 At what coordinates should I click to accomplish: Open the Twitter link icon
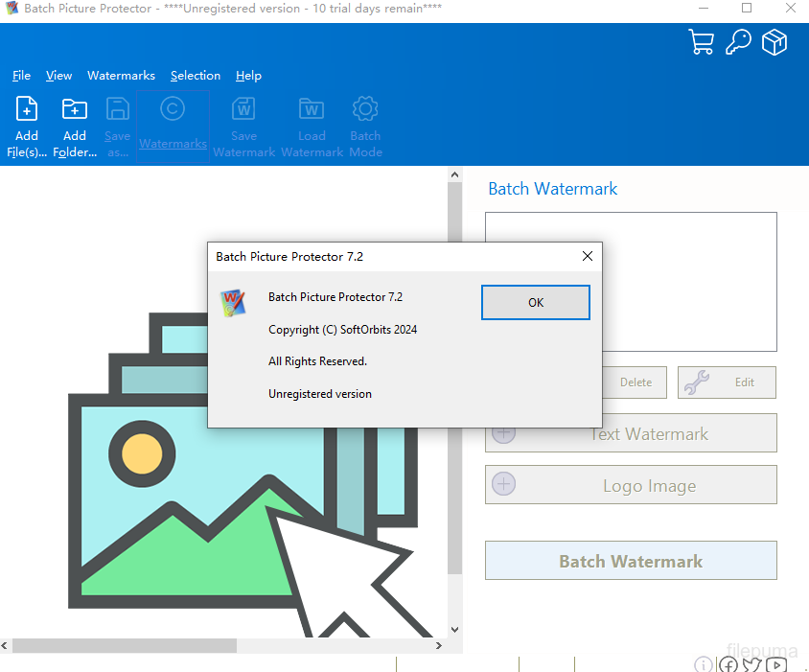point(752,664)
